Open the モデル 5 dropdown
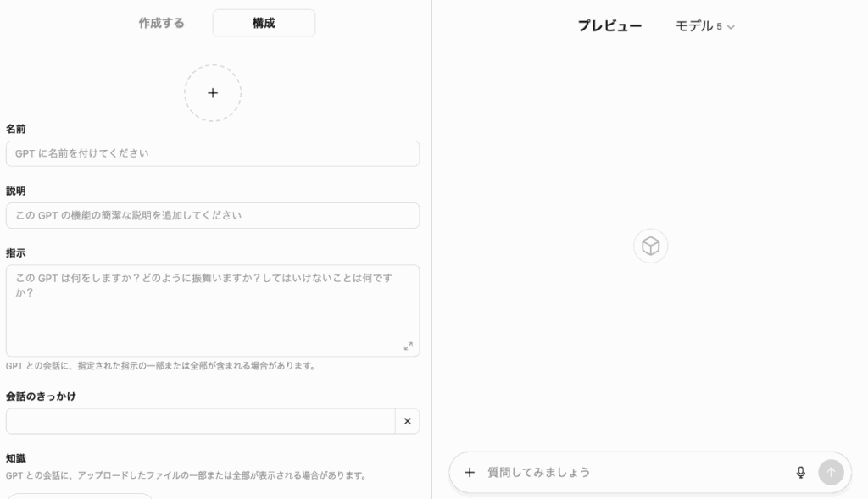Viewport: 868px width, 499px height. [704, 26]
